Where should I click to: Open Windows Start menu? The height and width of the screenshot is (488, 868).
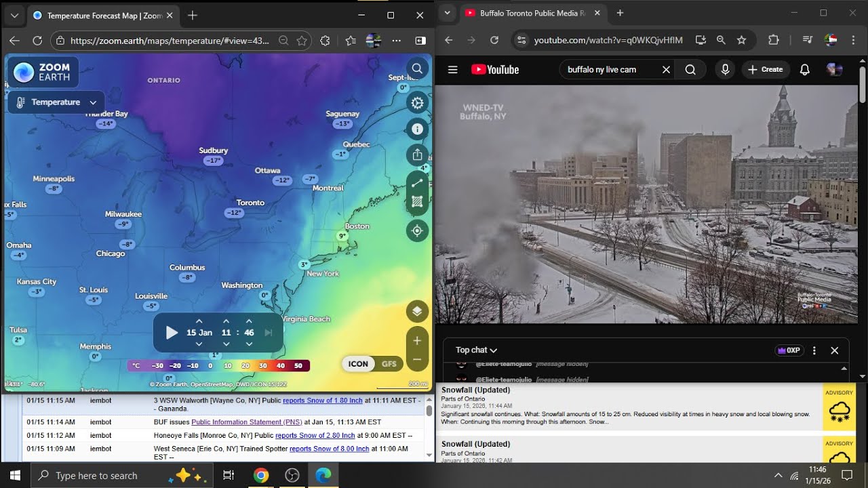pyautogui.click(x=15, y=476)
